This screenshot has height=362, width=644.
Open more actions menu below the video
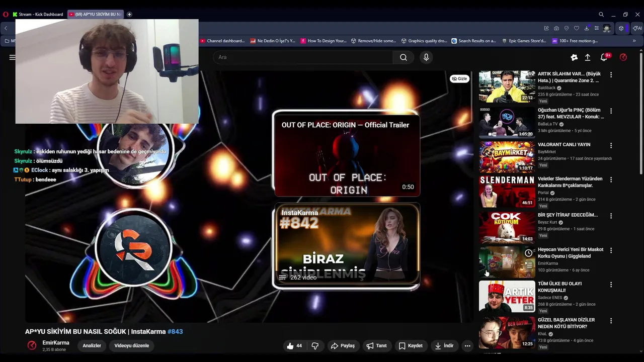tap(467, 345)
